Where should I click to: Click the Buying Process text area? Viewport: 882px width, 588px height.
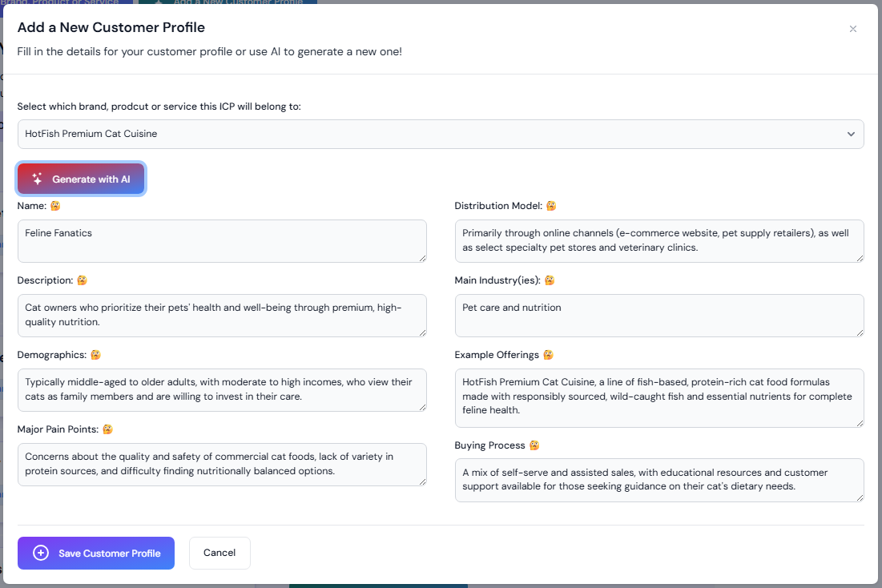[659, 480]
